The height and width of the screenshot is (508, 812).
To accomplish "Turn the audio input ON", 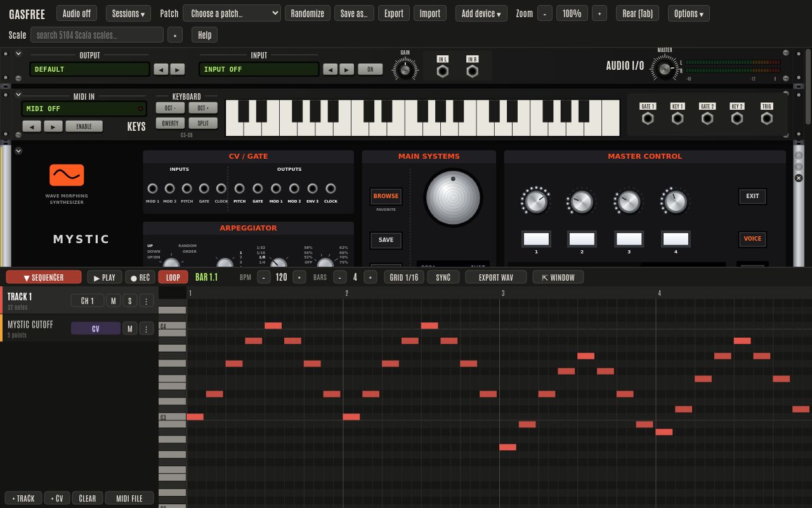I will pyautogui.click(x=370, y=69).
